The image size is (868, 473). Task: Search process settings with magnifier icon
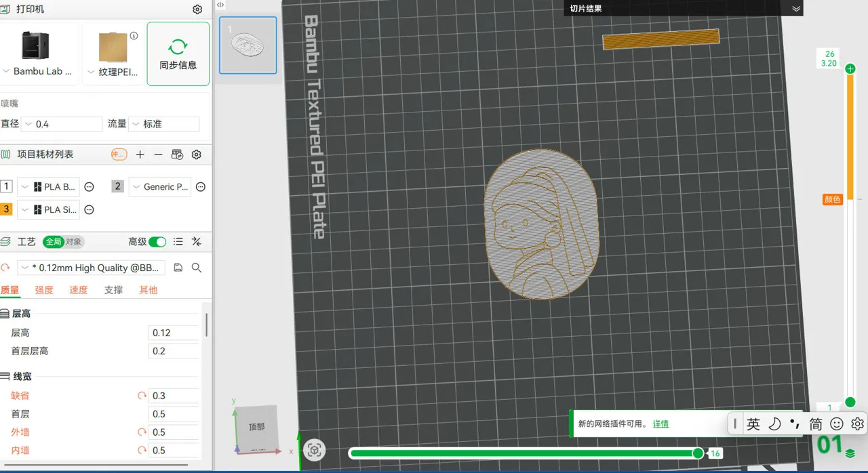(x=197, y=268)
